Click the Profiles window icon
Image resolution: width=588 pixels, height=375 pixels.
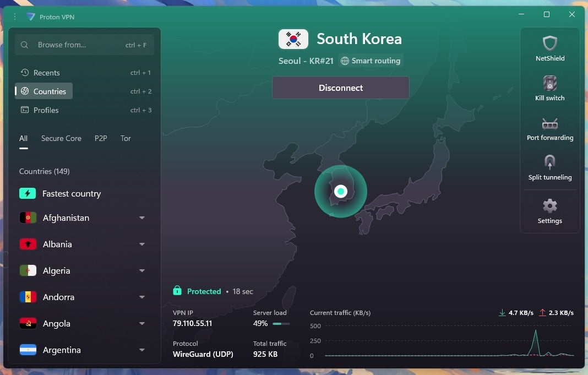25,110
